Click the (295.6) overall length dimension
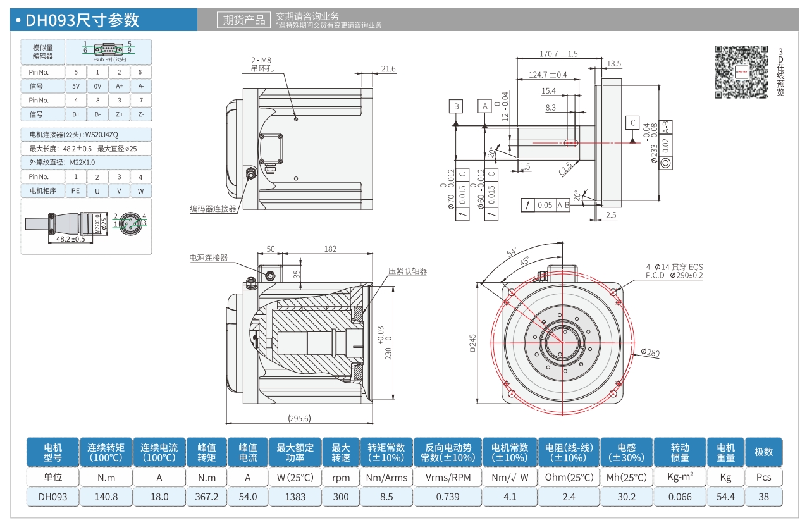 pyautogui.click(x=299, y=418)
